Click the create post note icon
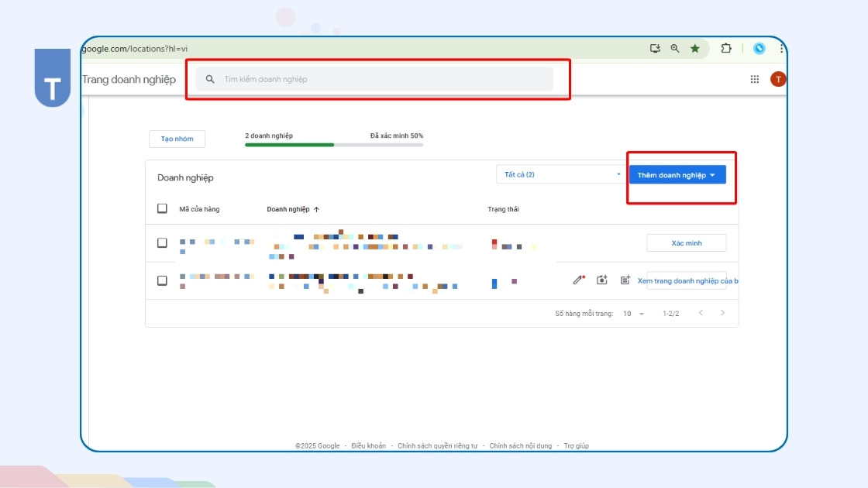The width and height of the screenshot is (868, 488). tap(626, 280)
